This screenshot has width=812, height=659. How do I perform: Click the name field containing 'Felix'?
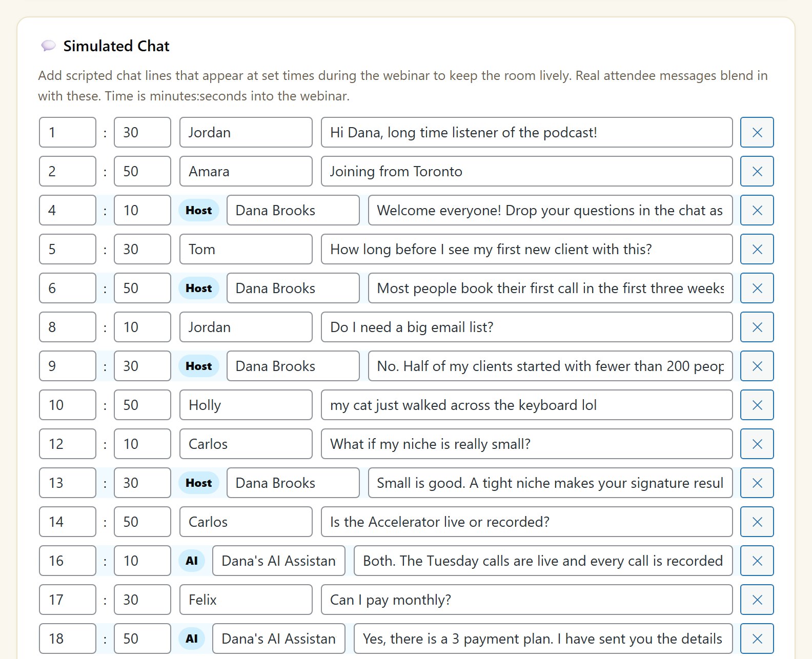[x=246, y=600]
